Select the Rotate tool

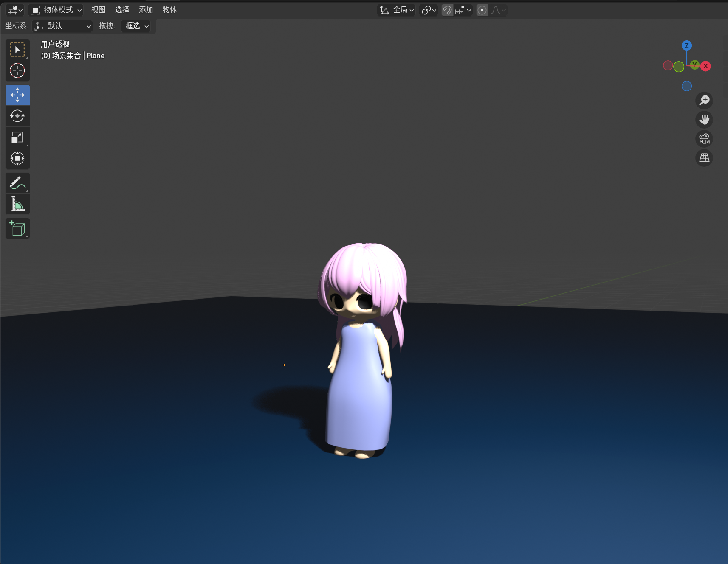click(17, 116)
